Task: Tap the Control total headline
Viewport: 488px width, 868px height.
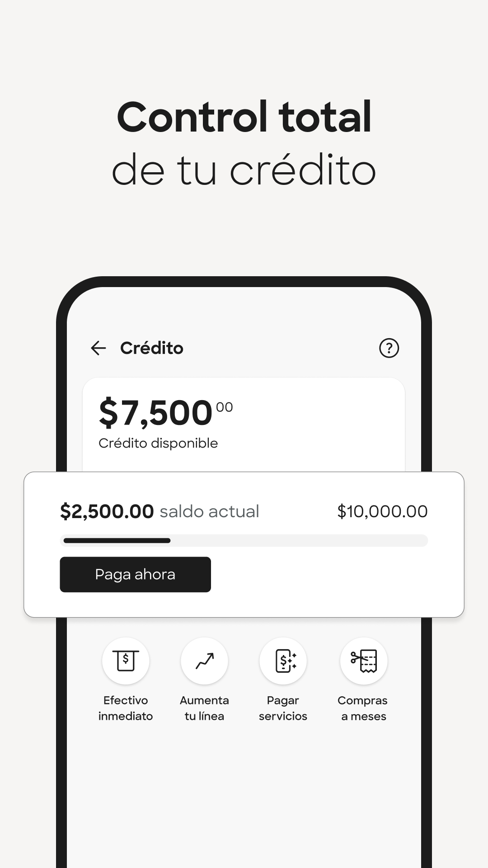Action: coord(244,118)
